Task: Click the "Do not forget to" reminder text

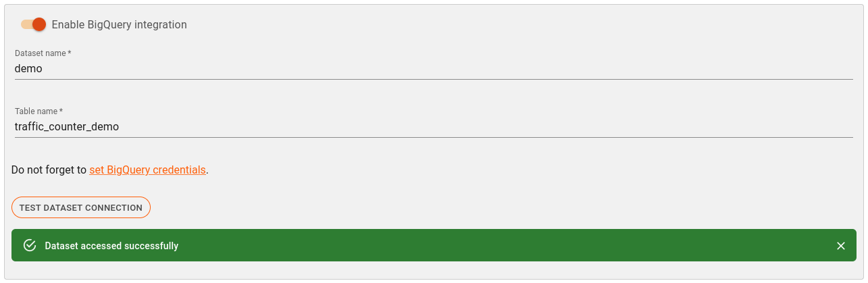Action: [x=49, y=170]
